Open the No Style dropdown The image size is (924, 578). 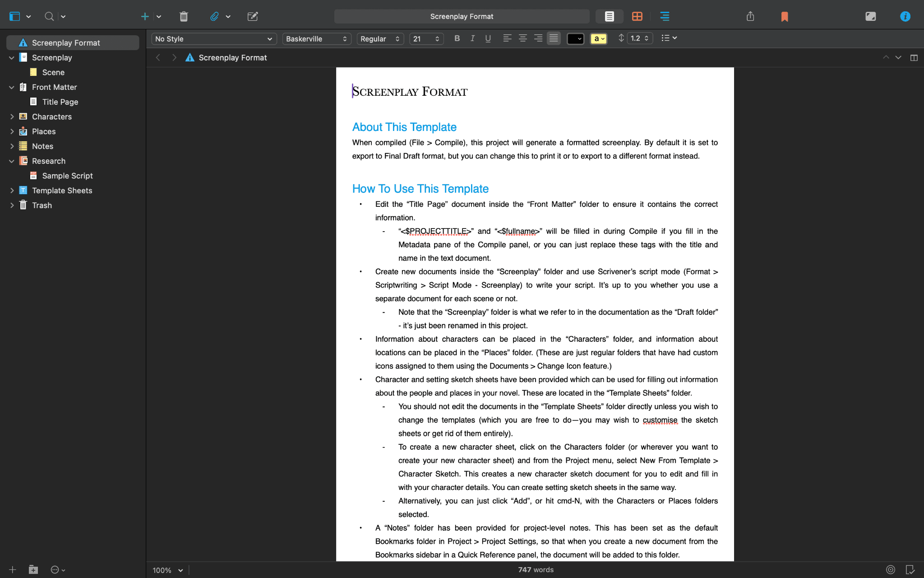point(213,38)
